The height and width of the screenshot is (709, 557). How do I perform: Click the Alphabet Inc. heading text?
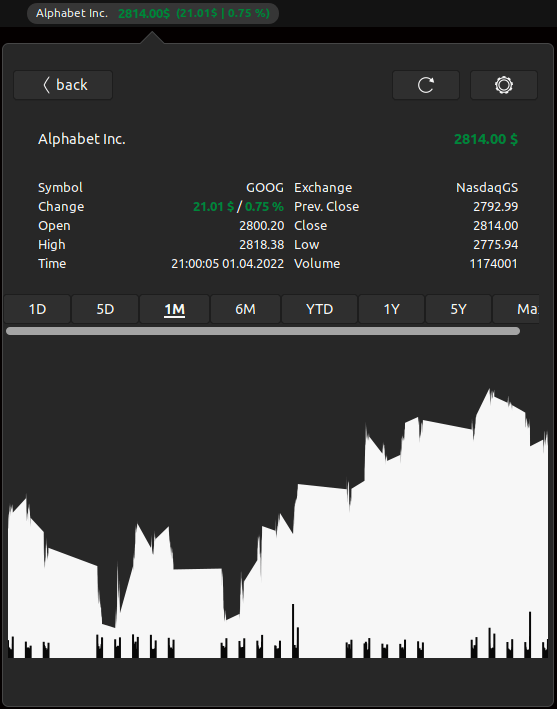point(82,139)
